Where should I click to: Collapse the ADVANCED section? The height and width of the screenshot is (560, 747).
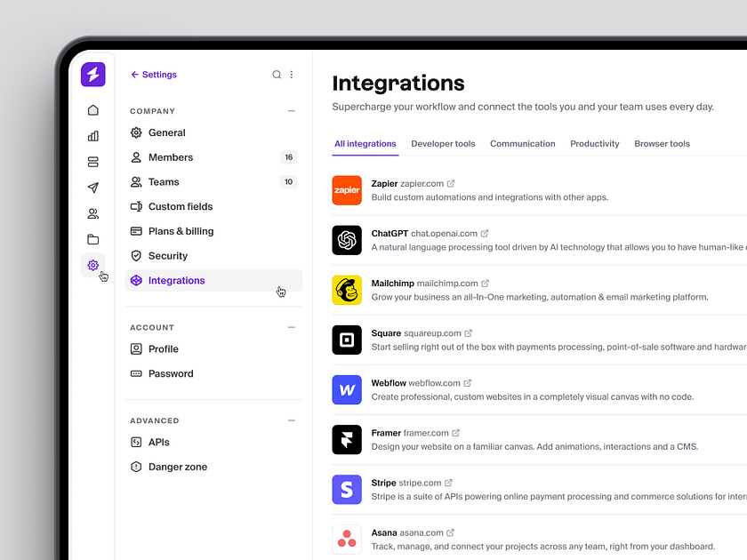coord(291,420)
